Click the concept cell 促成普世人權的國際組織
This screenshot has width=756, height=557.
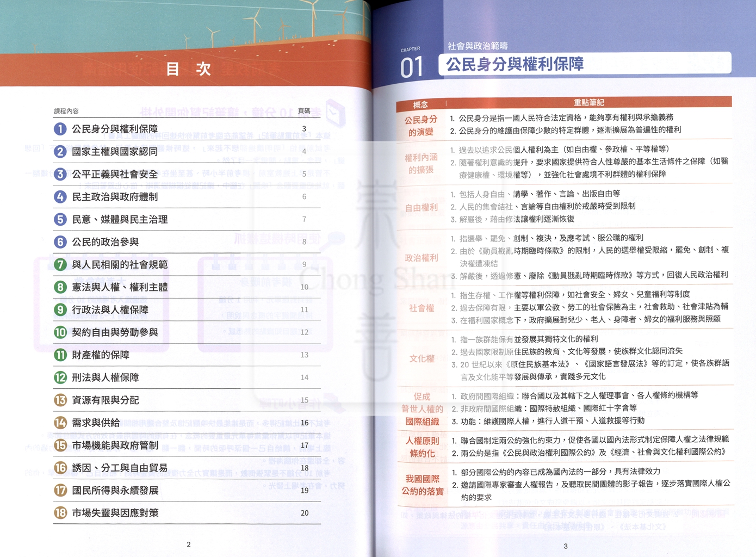click(x=422, y=409)
